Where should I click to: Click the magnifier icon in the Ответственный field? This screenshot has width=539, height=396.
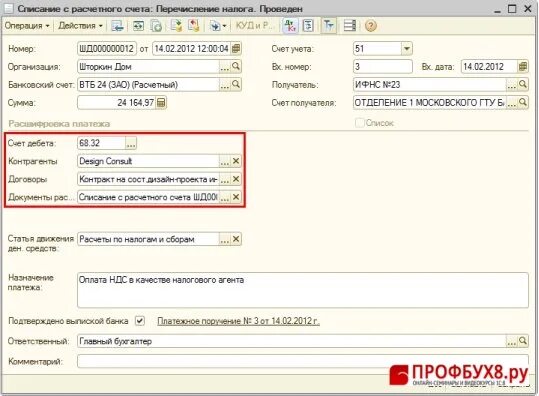click(523, 341)
